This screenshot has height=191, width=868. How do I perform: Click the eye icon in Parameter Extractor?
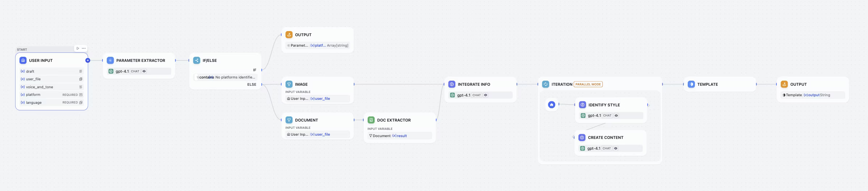(x=144, y=71)
